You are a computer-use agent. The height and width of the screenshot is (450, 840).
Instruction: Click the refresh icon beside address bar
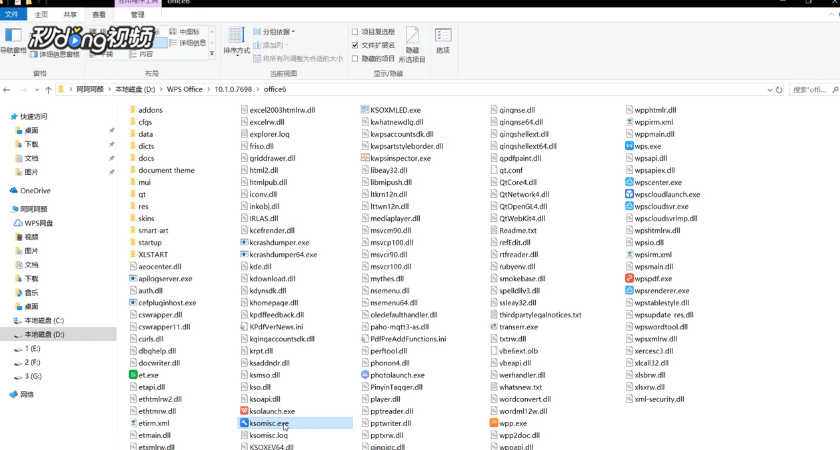779,89
